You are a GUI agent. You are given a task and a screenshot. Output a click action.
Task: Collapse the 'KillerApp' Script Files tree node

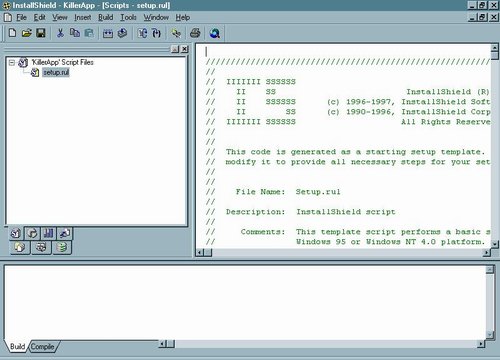tap(12, 62)
